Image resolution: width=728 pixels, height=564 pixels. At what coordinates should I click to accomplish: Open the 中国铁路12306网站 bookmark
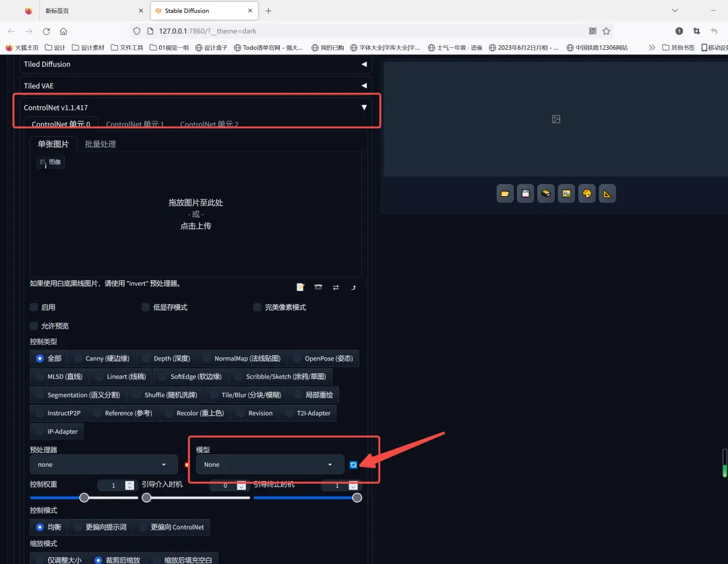(597, 47)
